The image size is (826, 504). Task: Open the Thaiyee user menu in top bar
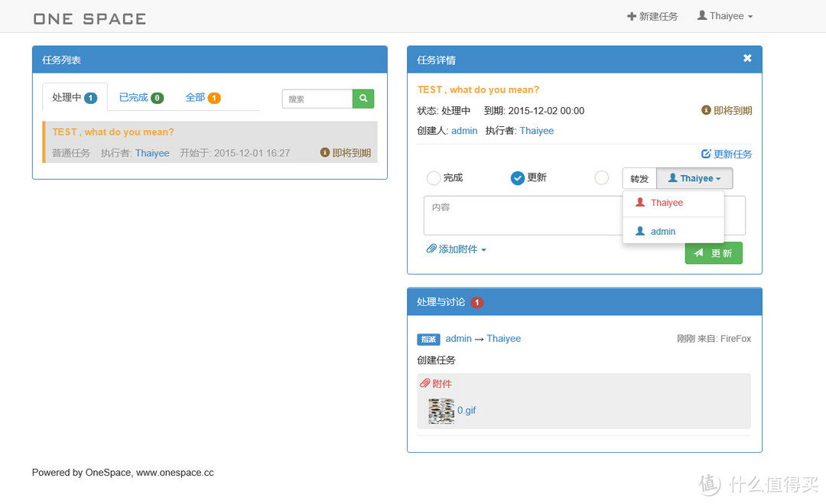725,16
